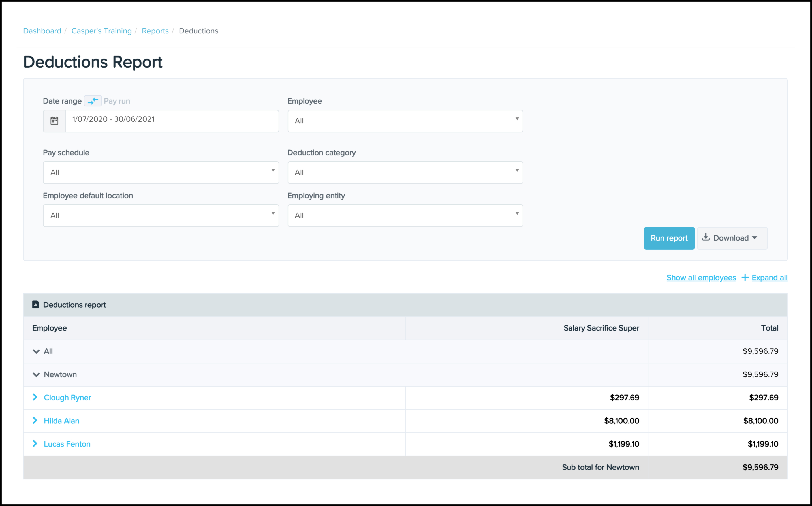
Task: Open the Employee dropdown
Action: point(405,121)
